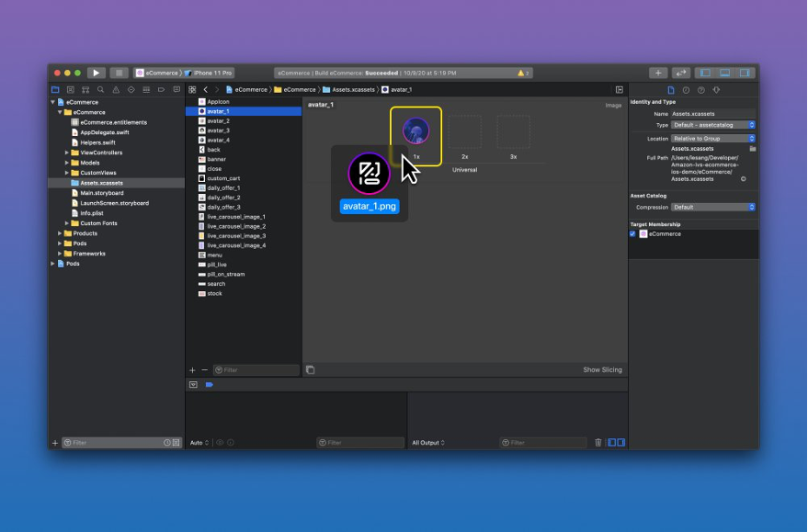The height and width of the screenshot is (532, 808).
Task: Toggle the left navigator panel visibility
Action: (x=705, y=73)
